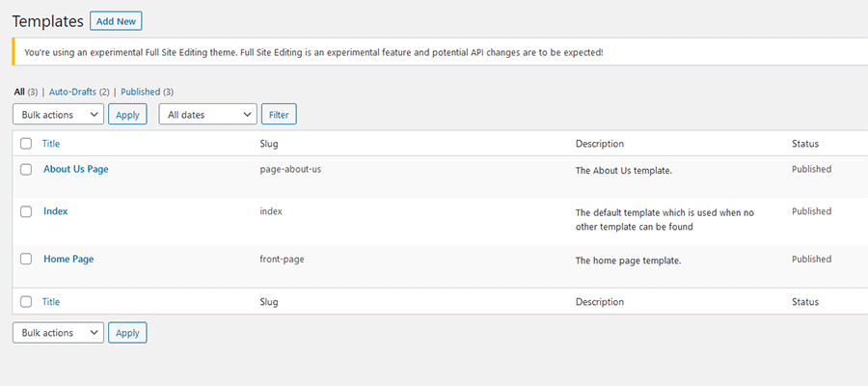
Task: Check the About Us Page row checkbox
Action: (26, 169)
